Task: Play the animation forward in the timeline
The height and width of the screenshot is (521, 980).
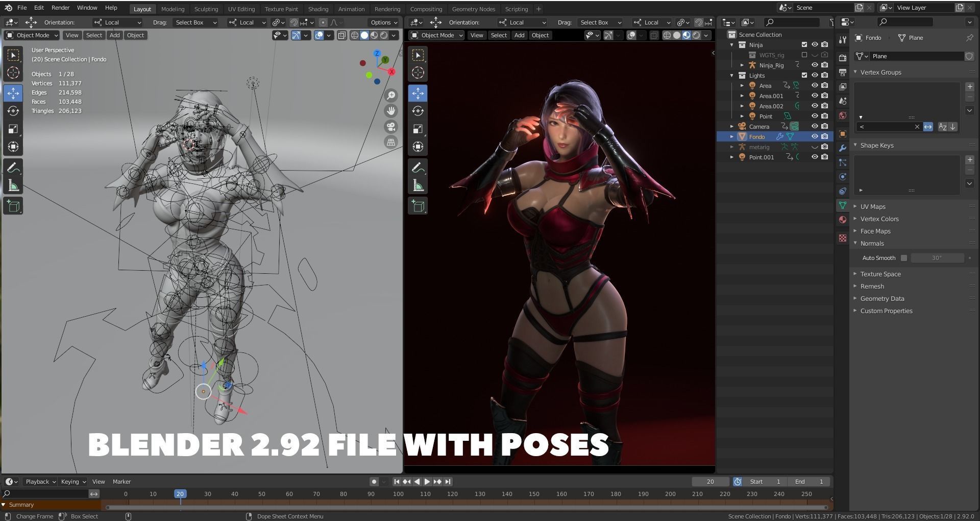Action: pyautogui.click(x=427, y=482)
